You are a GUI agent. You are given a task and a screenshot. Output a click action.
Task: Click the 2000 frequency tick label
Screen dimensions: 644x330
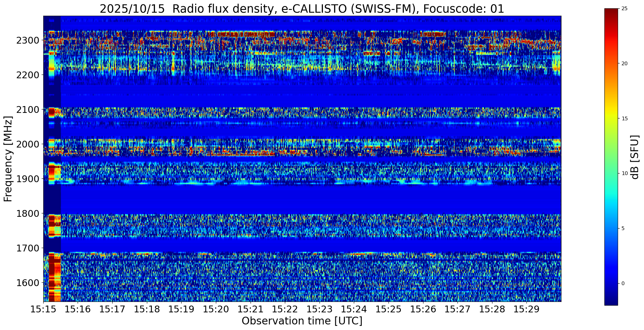28,144
